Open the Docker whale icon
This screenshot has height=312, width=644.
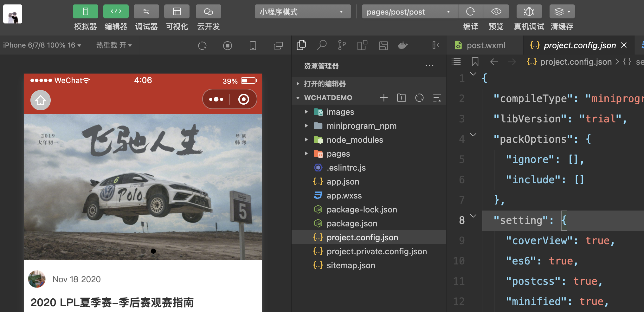click(x=403, y=45)
